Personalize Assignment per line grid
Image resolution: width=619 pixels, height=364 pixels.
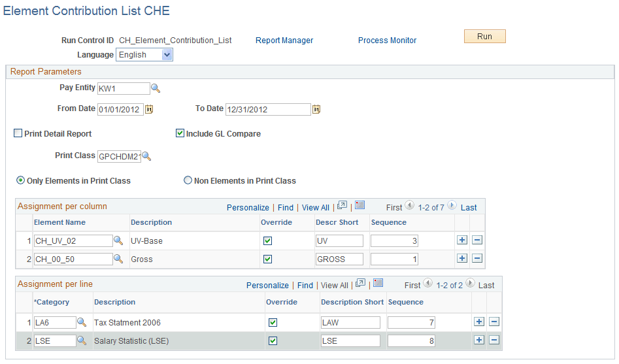coord(267,286)
